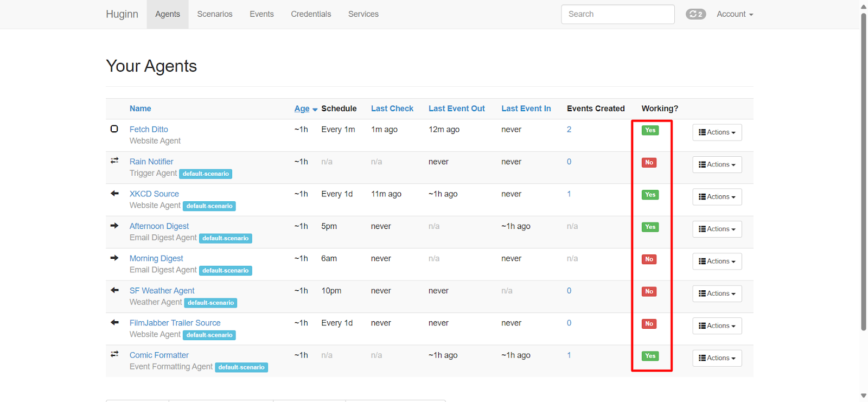Screen dimensions: 868x402
Task: Sort by Last Event In column
Action: coord(526,109)
